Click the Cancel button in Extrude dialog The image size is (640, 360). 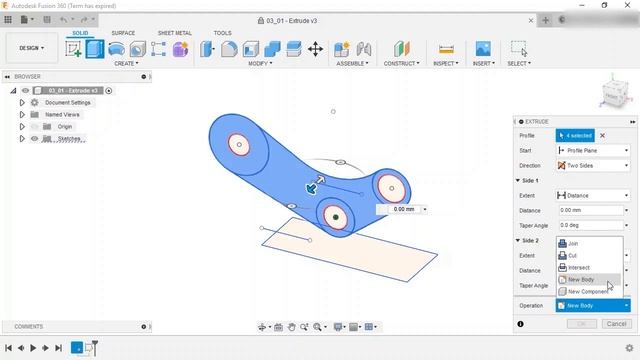tap(616, 324)
